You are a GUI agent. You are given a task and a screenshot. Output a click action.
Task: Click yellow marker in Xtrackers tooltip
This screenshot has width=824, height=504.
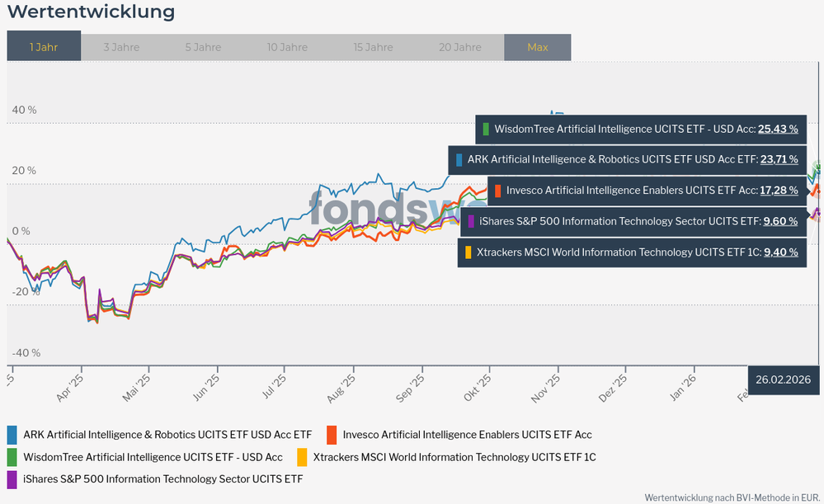coord(469,252)
